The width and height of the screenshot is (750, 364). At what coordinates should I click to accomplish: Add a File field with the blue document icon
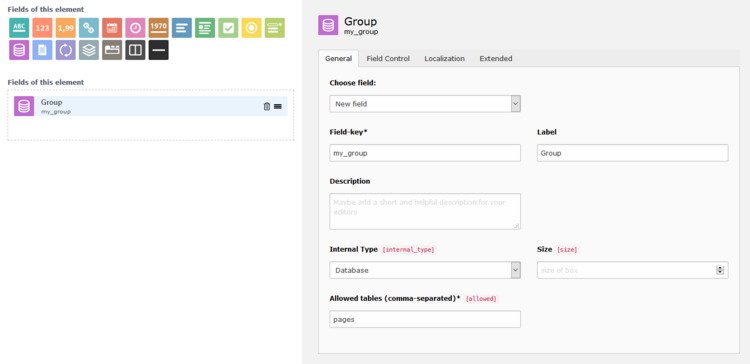pos(43,50)
